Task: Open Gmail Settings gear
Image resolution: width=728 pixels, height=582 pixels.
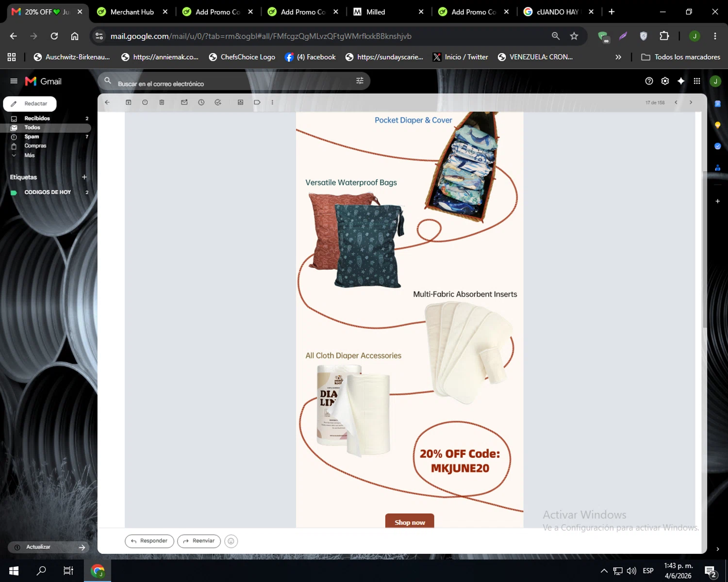Action: pyautogui.click(x=665, y=81)
